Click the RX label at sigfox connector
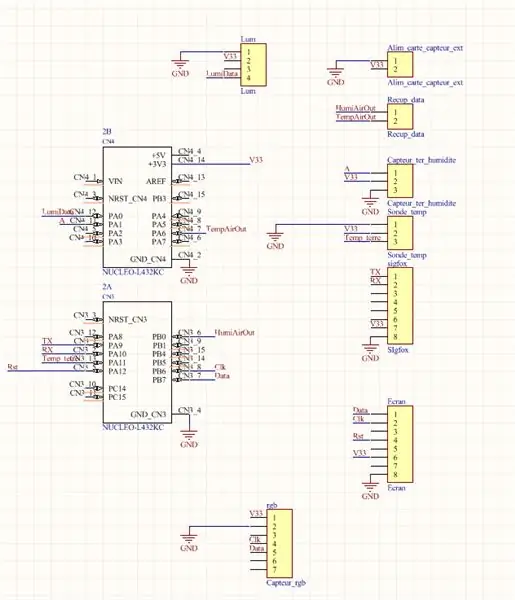This screenshot has width=515, height=600. tap(376, 280)
